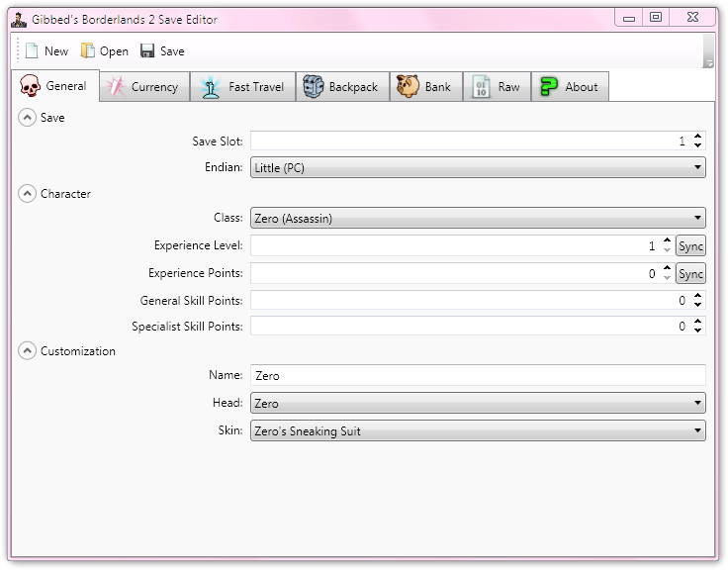Select the General tab
Image resolution: width=728 pixels, height=570 pixels.
point(55,86)
